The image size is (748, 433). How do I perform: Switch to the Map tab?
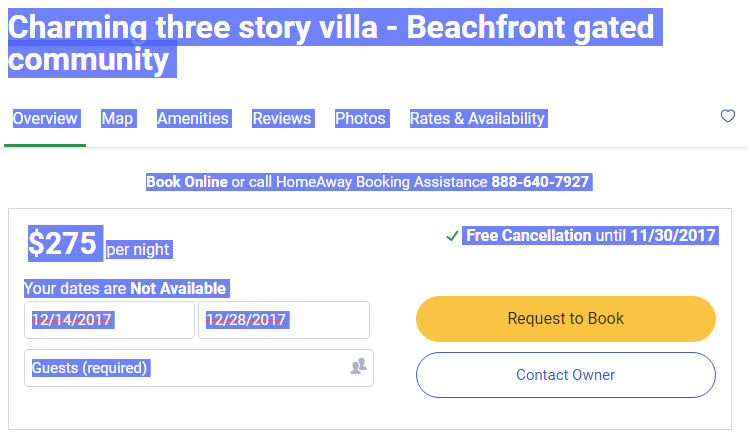(x=117, y=118)
